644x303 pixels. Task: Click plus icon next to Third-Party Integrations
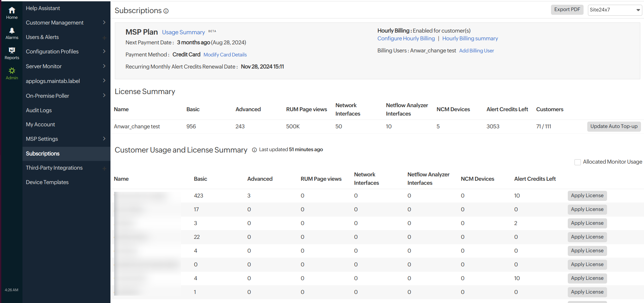(x=104, y=168)
